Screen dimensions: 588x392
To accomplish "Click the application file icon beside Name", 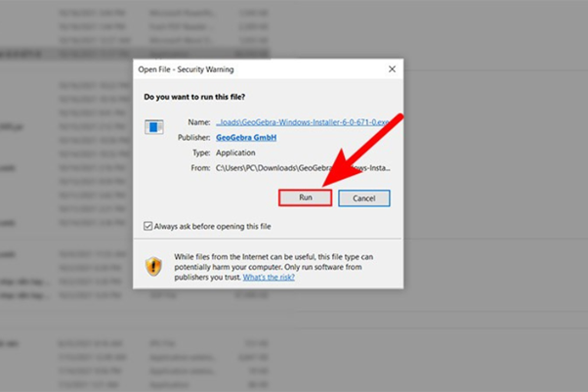I will (154, 127).
